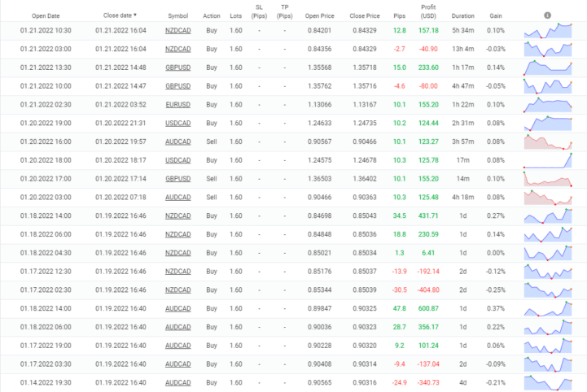
Task: Click the Close date sort arrow
Action: click(x=135, y=15)
